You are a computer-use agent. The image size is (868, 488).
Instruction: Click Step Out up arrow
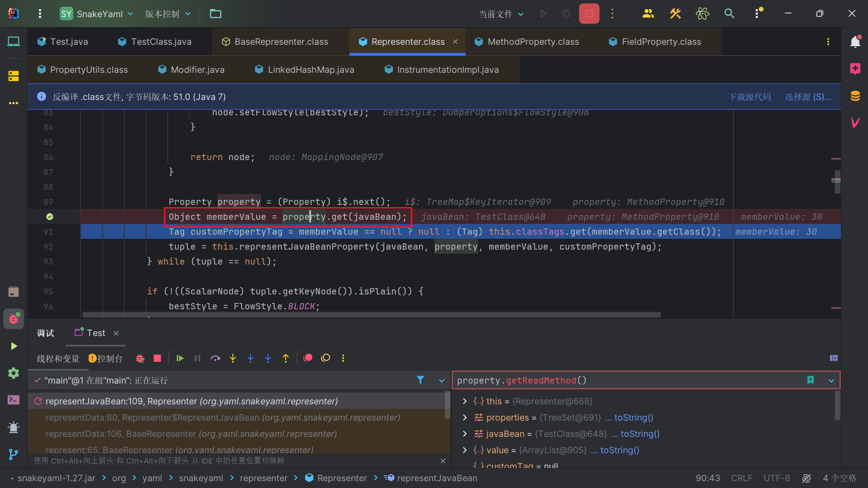coord(286,358)
